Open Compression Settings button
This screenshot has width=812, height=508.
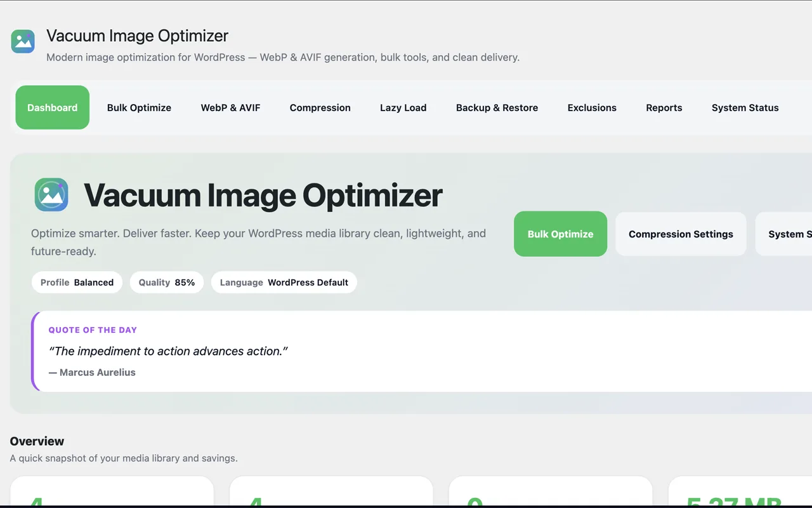(681, 234)
